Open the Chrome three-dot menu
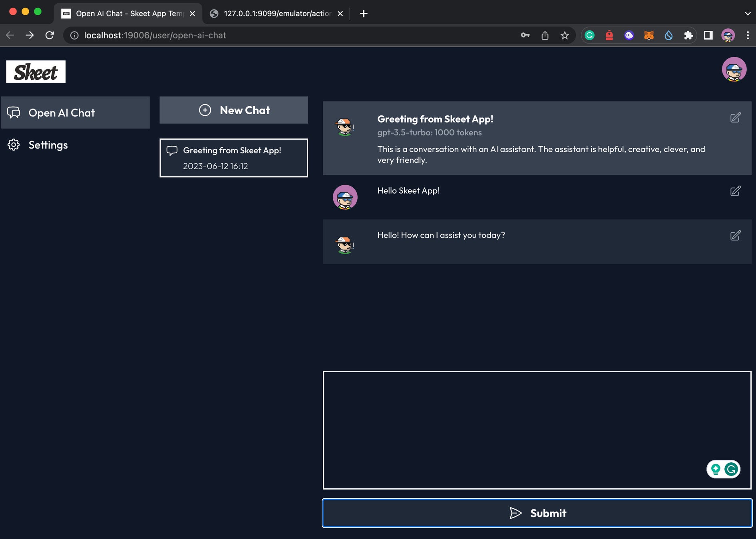The height and width of the screenshot is (539, 756). 748,36
